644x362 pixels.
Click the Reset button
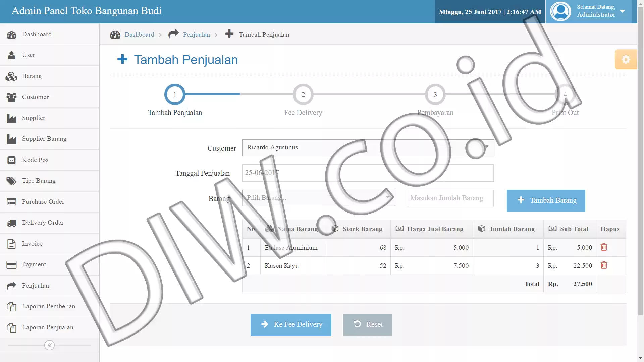pos(367,324)
